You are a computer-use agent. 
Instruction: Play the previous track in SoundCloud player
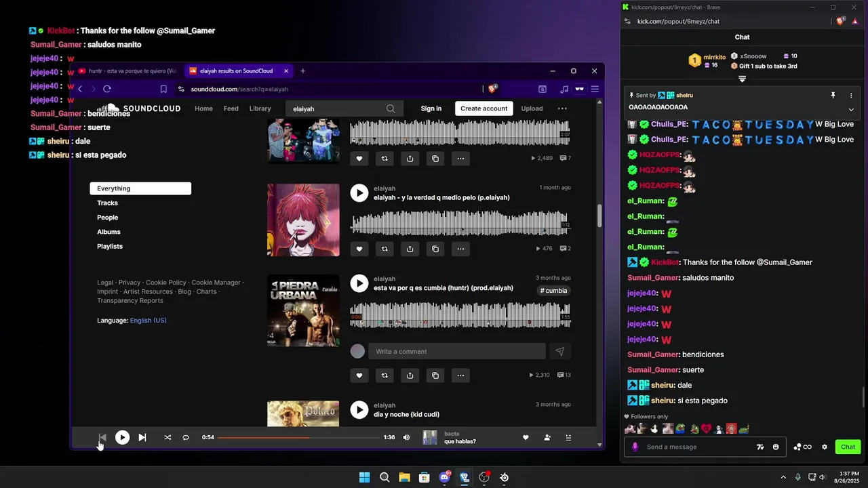(x=102, y=437)
